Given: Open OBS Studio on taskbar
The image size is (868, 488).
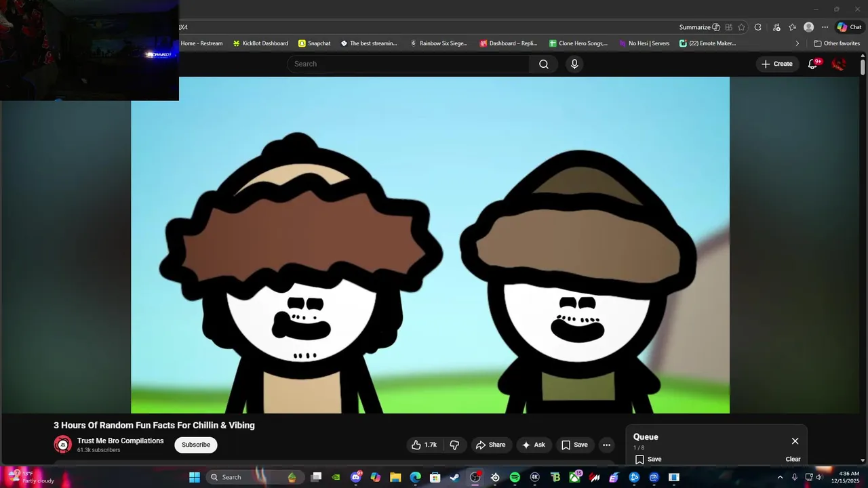Looking at the screenshot, I should pyautogui.click(x=475, y=477).
